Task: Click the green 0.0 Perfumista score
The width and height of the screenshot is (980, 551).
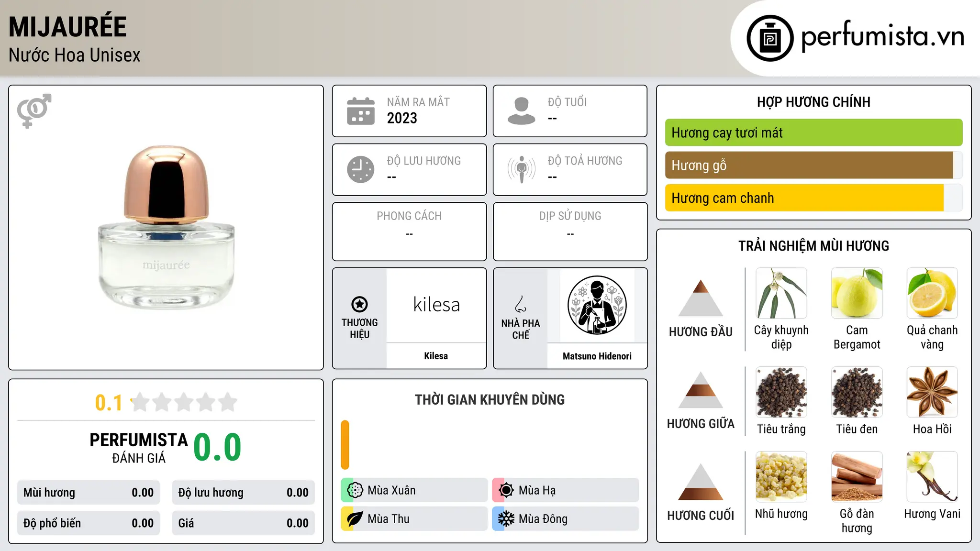Action: 217,447
